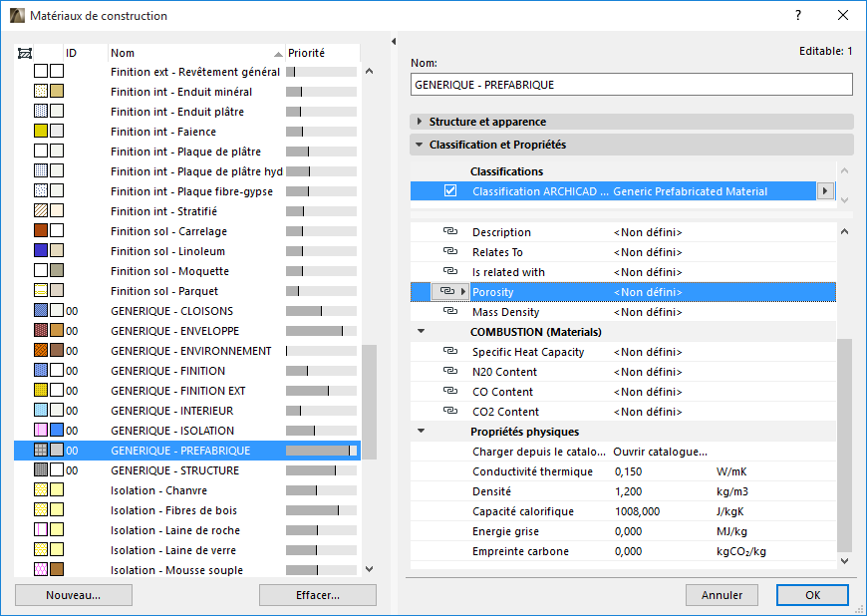Uncheck Classification ARCHICAD checkbox

pos(450,191)
